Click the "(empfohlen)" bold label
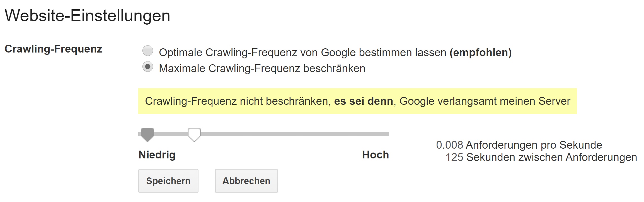This screenshot has width=644, height=202. pyautogui.click(x=481, y=52)
